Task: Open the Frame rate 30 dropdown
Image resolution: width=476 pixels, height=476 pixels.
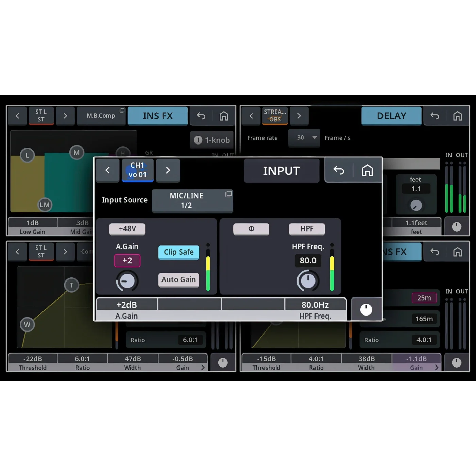Action: (x=304, y=138)
